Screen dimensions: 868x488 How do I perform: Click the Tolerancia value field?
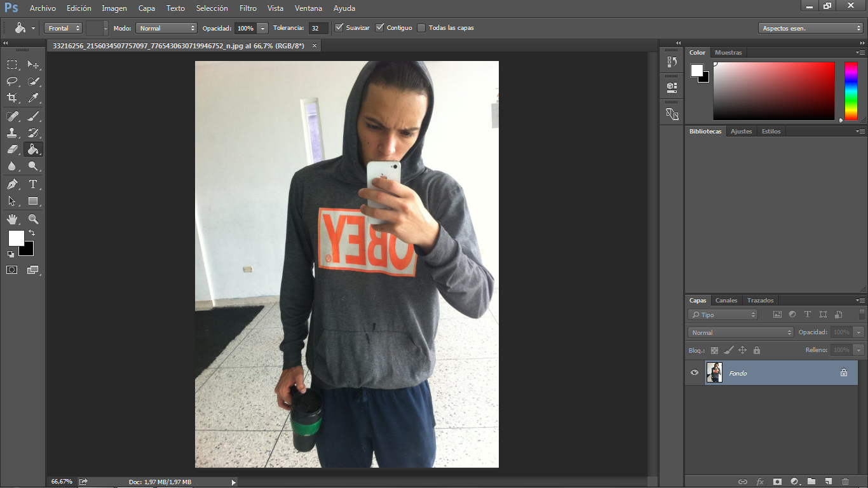point(318,28)
